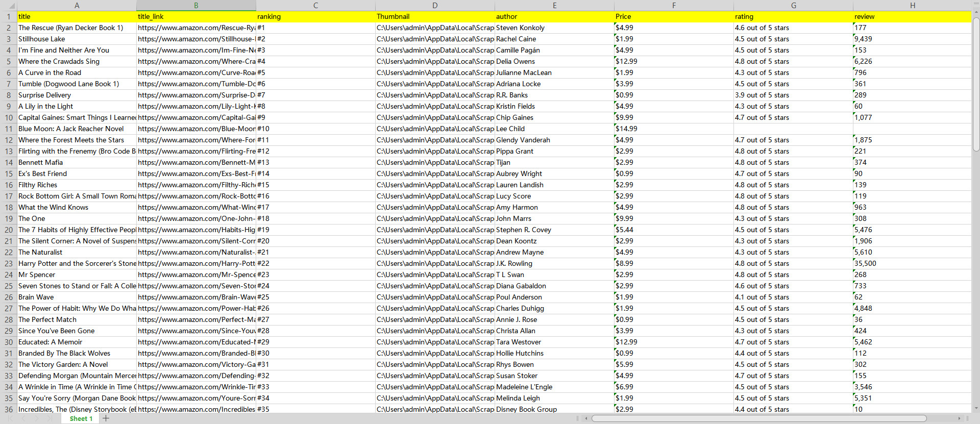This screenshot has width=980, height=424.
Task: Click the horizontal scrollbar thumb
Action: (x=758, y=418)
